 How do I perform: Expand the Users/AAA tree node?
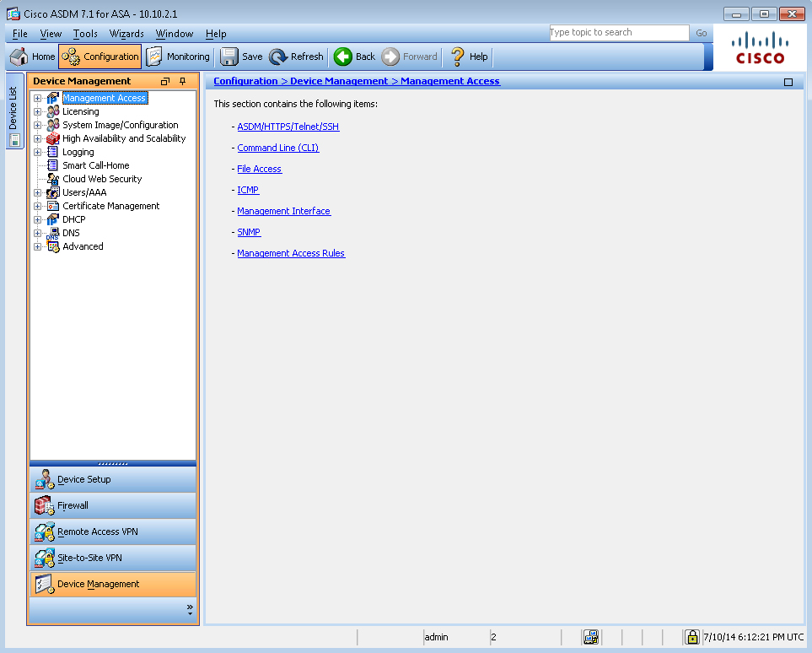pyautogui.click(x=37, y=193)
